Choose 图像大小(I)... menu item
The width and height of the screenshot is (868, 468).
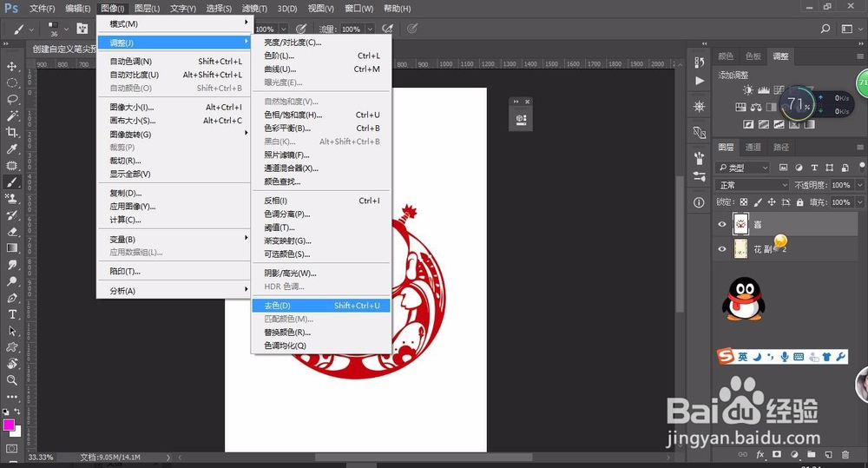[174, 107]
